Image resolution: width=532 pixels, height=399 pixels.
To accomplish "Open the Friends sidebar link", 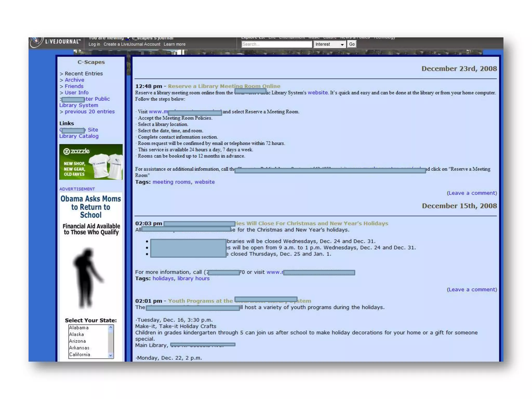I will [74, 86].
